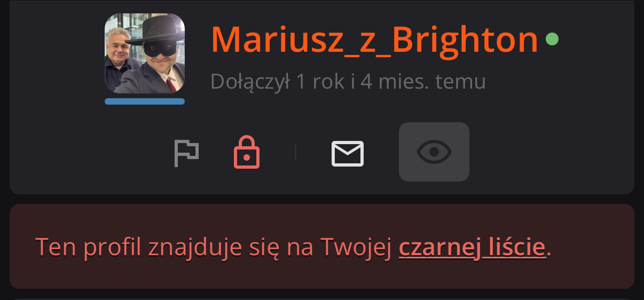The image size is (644, 300).
Task: Click the red blacklist notice banner
Action: click(322, 246)
